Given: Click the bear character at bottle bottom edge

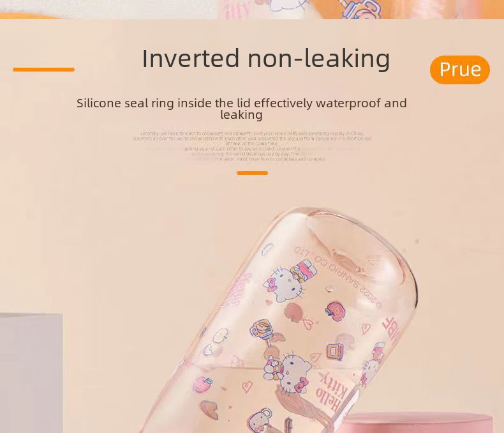Looking at the screenshot, I should pyautogui.click(x=260, y=419).
